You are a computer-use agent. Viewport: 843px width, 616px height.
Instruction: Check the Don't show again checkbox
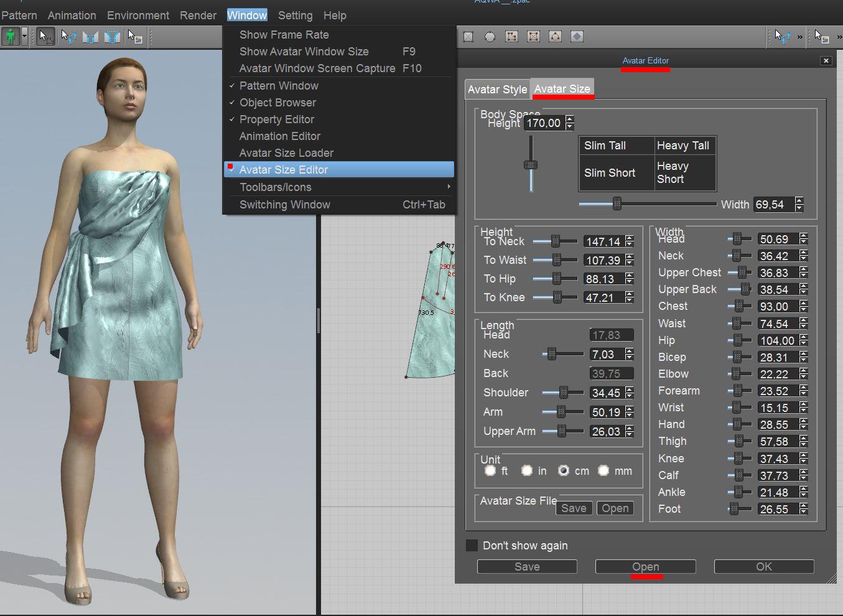(x=472, y=546)
